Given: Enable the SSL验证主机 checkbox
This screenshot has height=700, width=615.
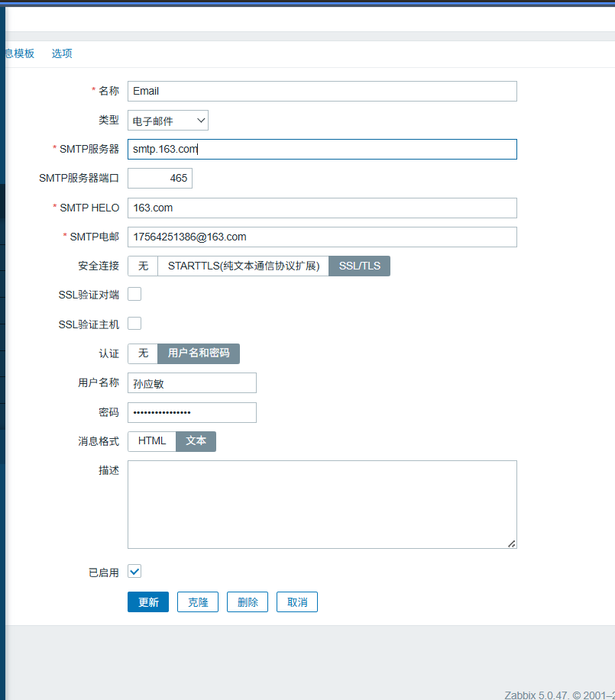Looking at the screenshot, I should [x=134, y=324].
